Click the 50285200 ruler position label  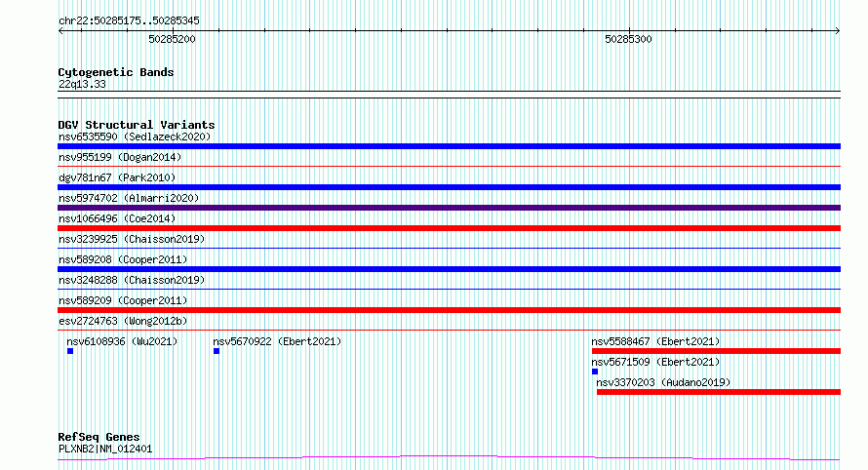point(172,39)
